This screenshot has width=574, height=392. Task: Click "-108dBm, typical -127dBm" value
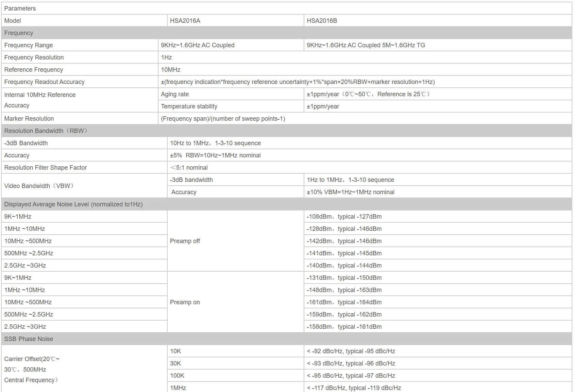344,217
